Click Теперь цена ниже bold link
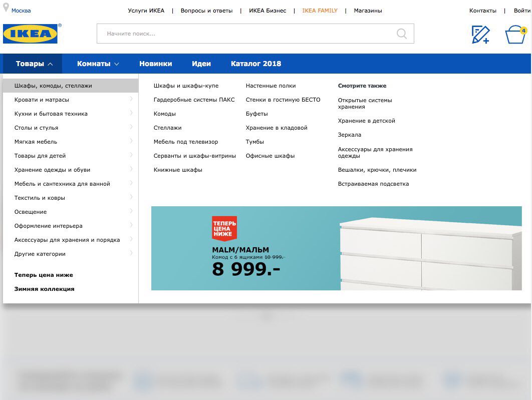This screenshot has width=532, height=400. point(44,275)
